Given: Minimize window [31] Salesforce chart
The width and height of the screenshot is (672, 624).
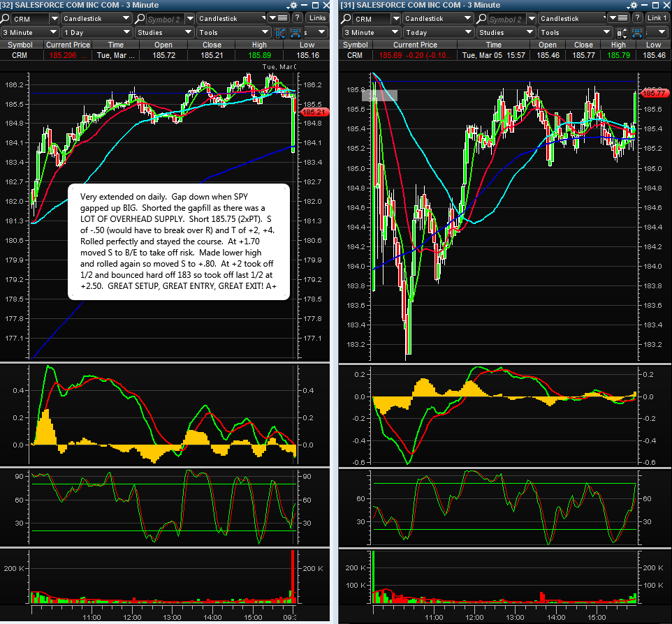Looking at the screenshot, I should point(645,5).
